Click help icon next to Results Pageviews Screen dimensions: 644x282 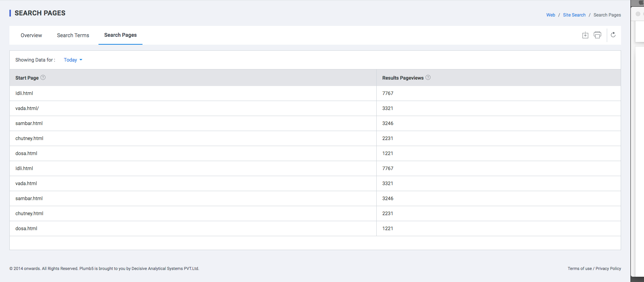pos(428,77)
